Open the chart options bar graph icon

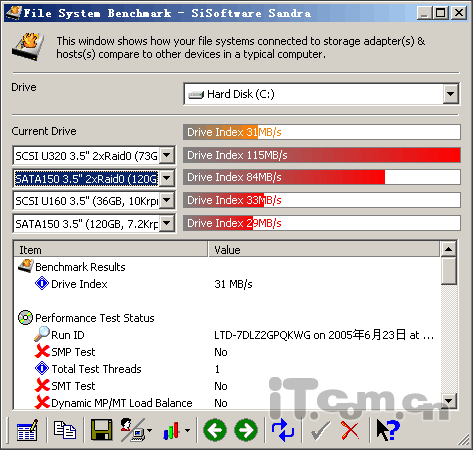[x=177, y=430]
